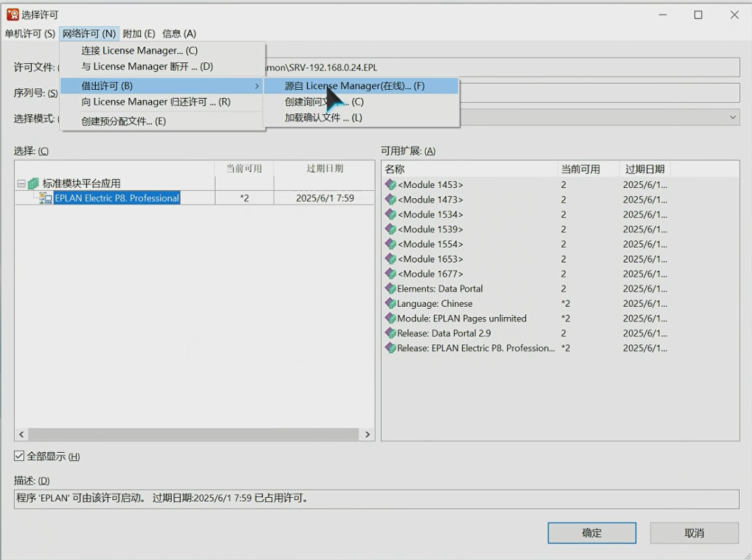This screenshot has width=752, height=560.
Task: Click the 序列号 input field
Action: pos(599,93)
